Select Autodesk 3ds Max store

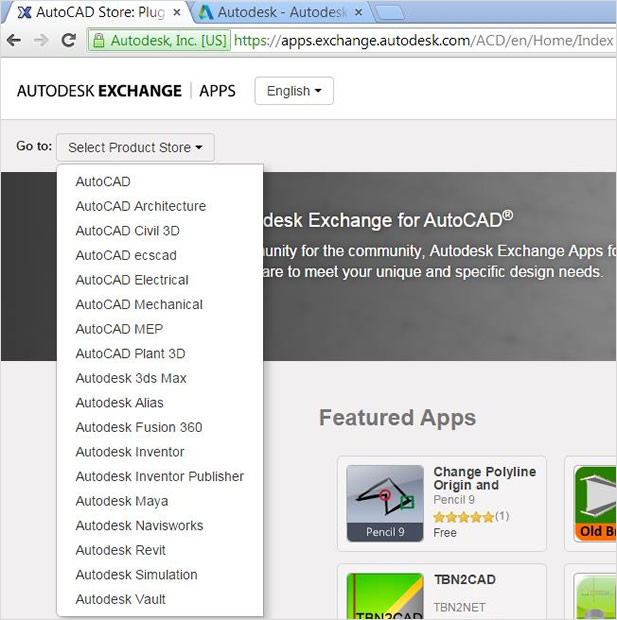click(131, 378)
